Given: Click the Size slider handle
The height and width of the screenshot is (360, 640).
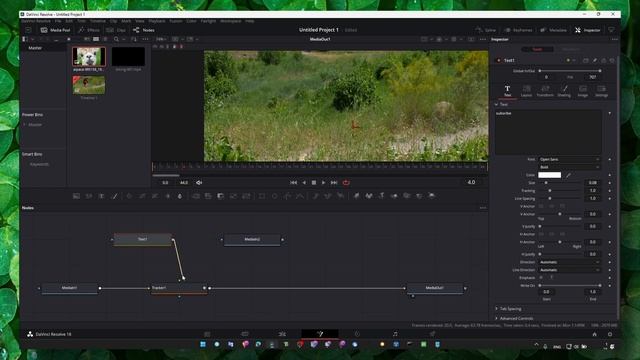Looking at the screenshot, I should point(546,183).
